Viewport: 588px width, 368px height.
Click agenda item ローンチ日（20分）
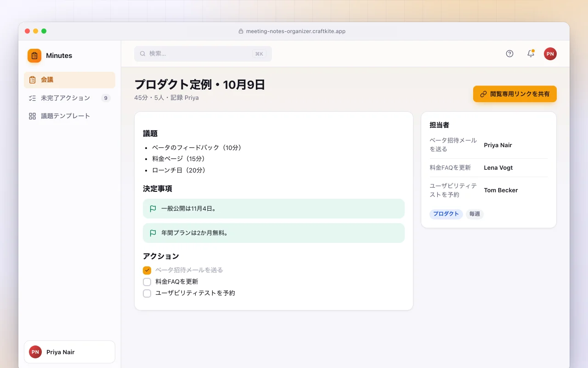coord(180,170)
